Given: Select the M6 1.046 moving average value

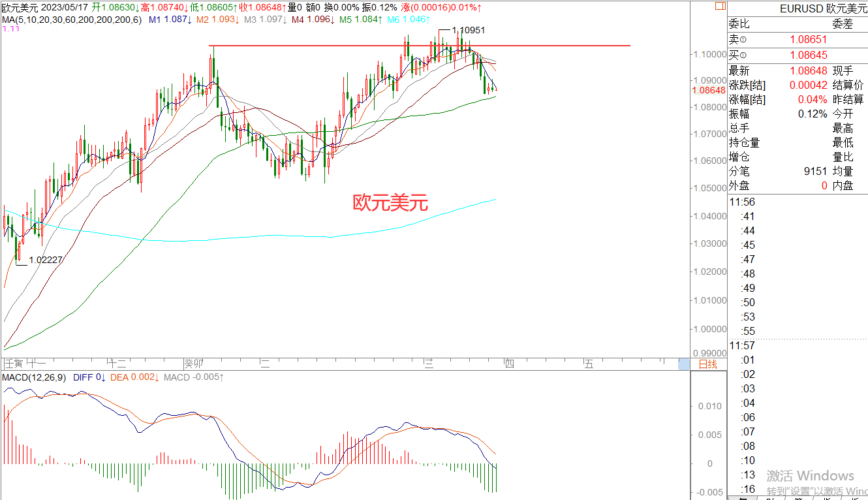Looking at the screenshot, I should tap(409, 20).
